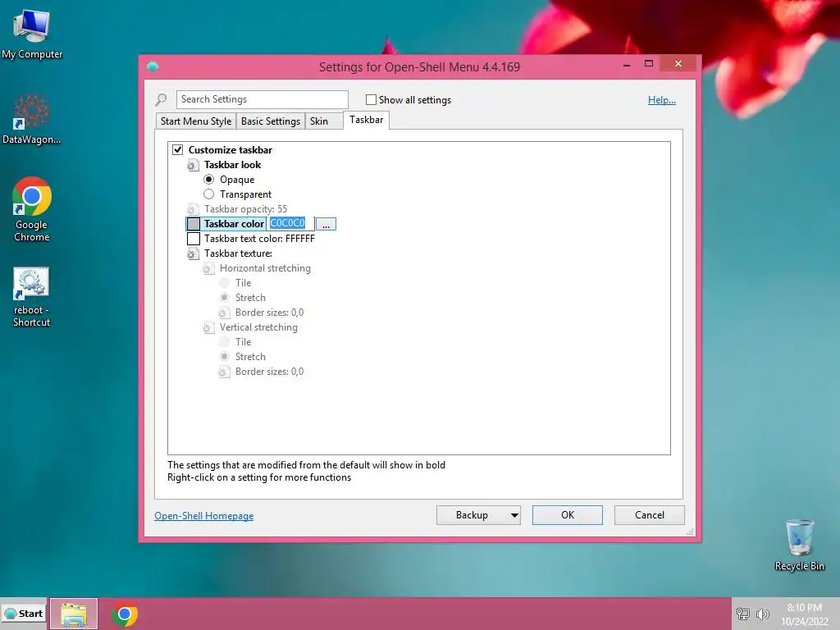Select Tile under Horizontal stretching
840x630 pixels.
pos(225,283)
